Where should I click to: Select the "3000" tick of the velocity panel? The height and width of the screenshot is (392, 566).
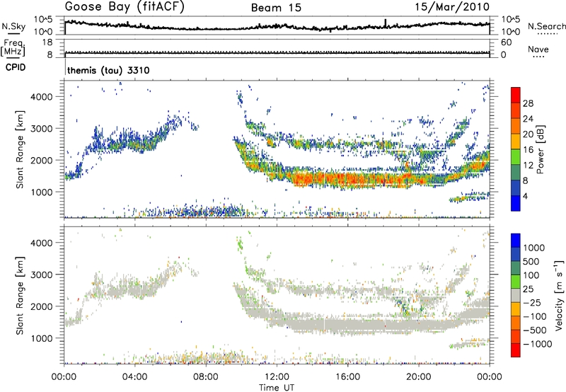(42, 275)
